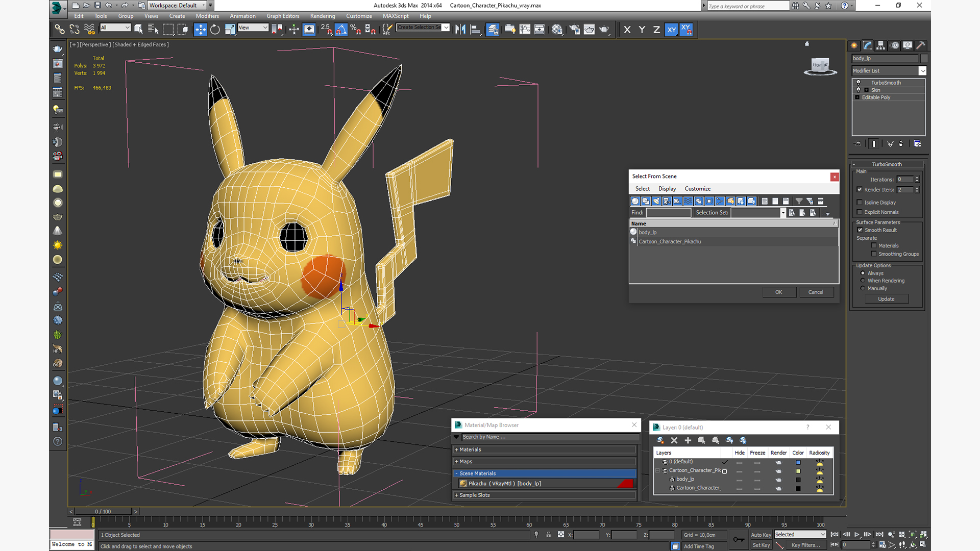Viewport: 980px width, 551px height.
Task: Uncheck the Smooth Result checkbox
Action: click(860, 230)
